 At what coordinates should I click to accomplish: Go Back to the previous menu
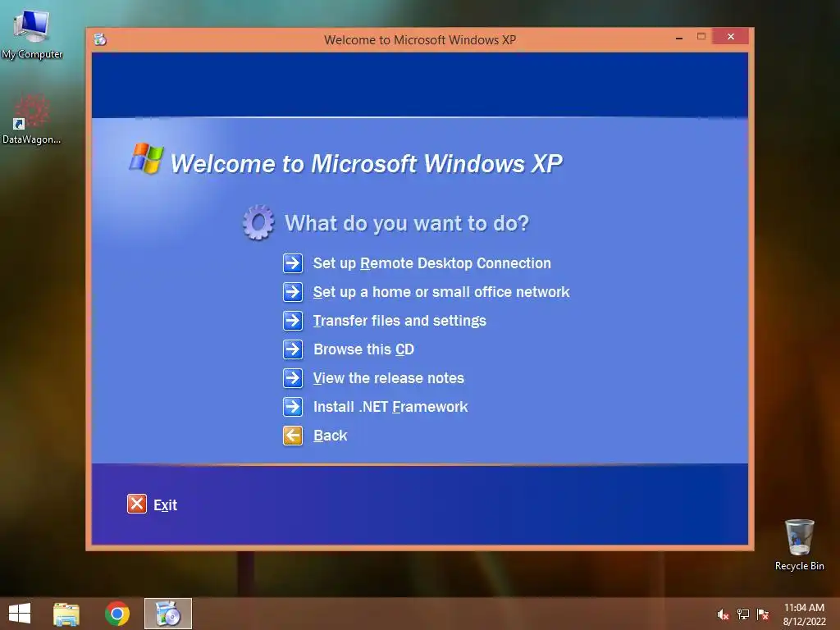(x=330, y=436)
